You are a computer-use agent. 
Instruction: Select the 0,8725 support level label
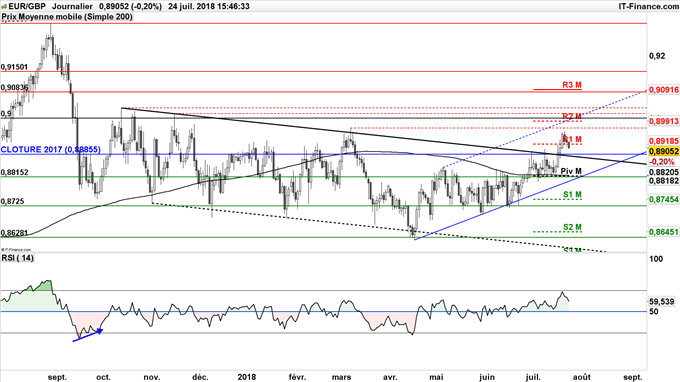point(12,202)
